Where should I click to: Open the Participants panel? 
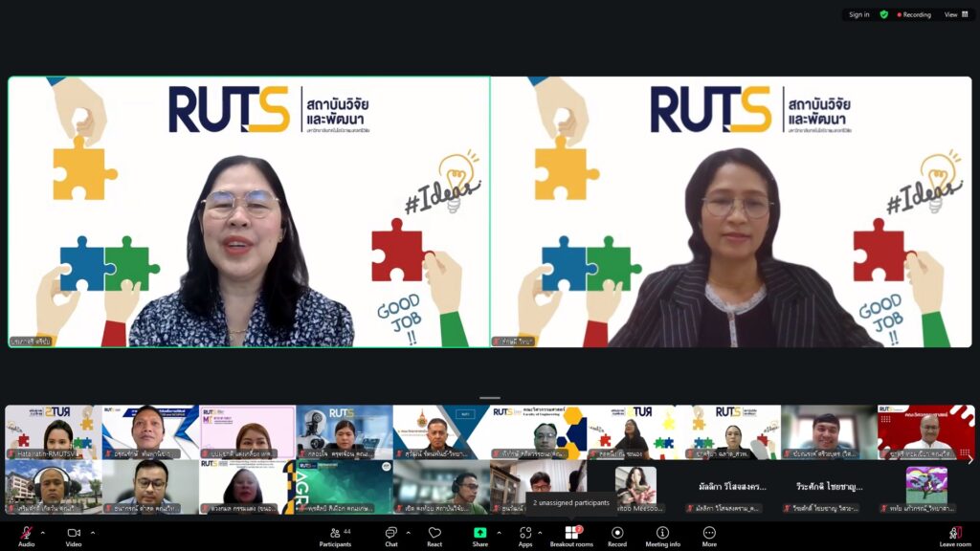pos(335,536)
